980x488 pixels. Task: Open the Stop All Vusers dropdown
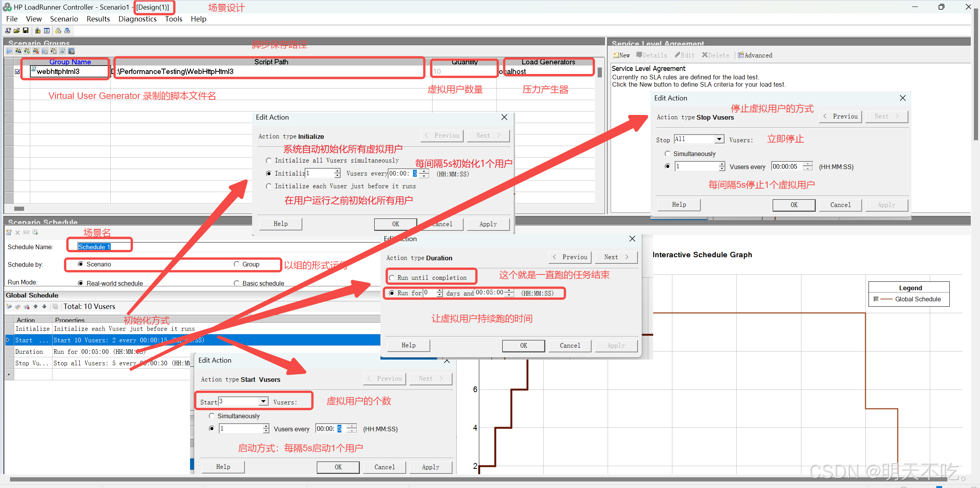pyautogui.click(x=719, y=139)
